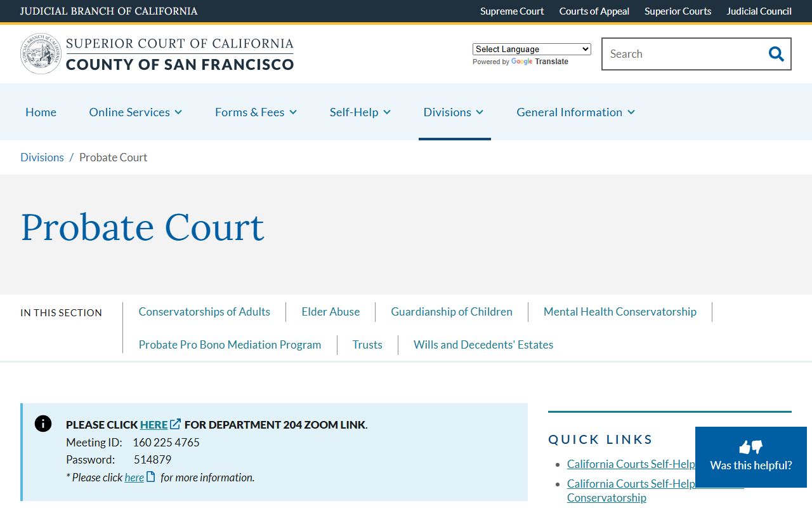Open Mental Health Conservatorship section
Image resolution: width=812 pixels, height=508 pixels.
click(x=620, y=312)
